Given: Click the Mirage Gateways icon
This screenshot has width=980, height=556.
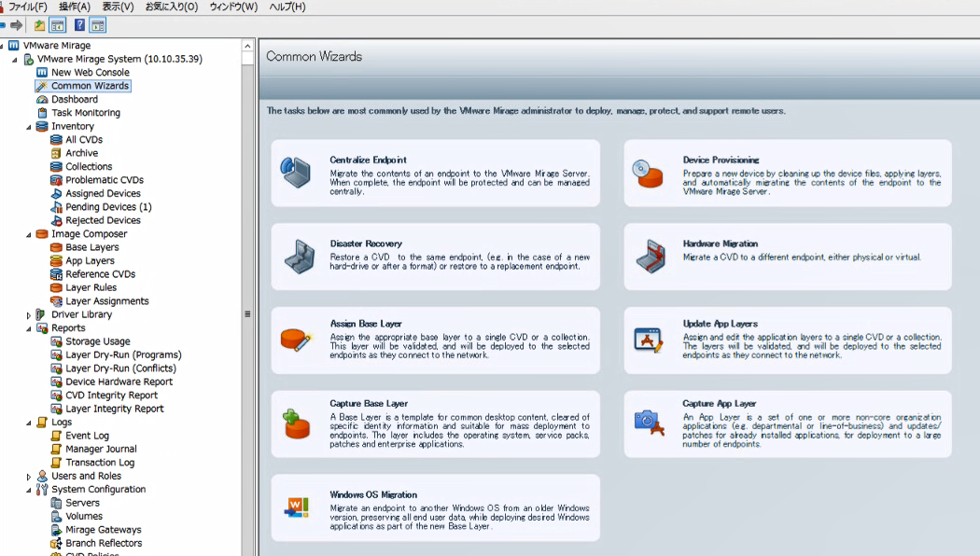Looking at the screenshot, I should [x=56, y=530].
